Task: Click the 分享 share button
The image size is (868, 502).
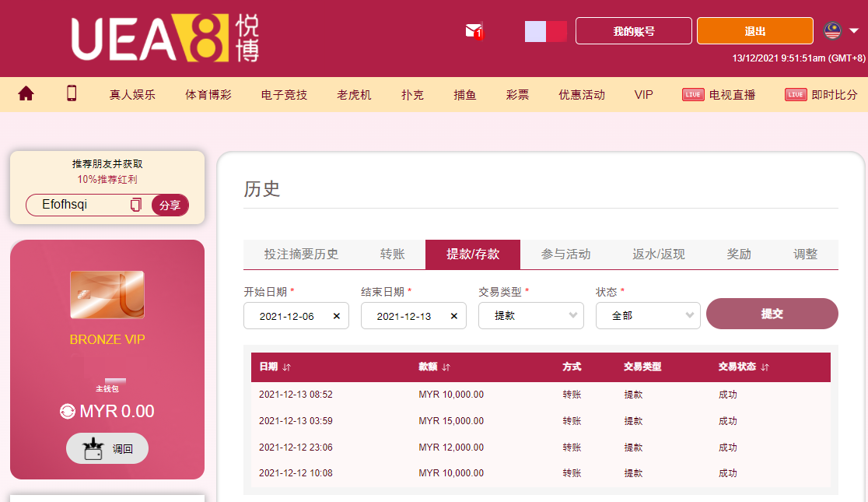Action: [170, 205]
